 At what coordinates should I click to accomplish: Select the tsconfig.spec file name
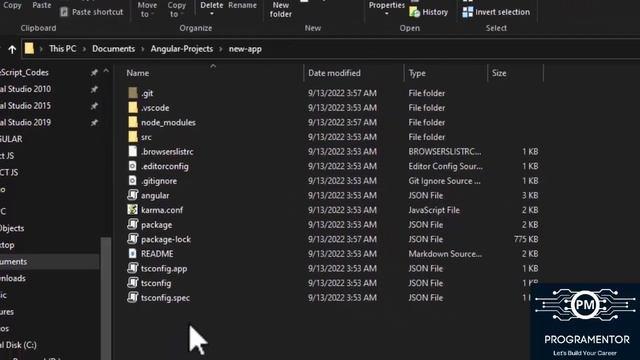pyautogui.click(x=165, y=298)
